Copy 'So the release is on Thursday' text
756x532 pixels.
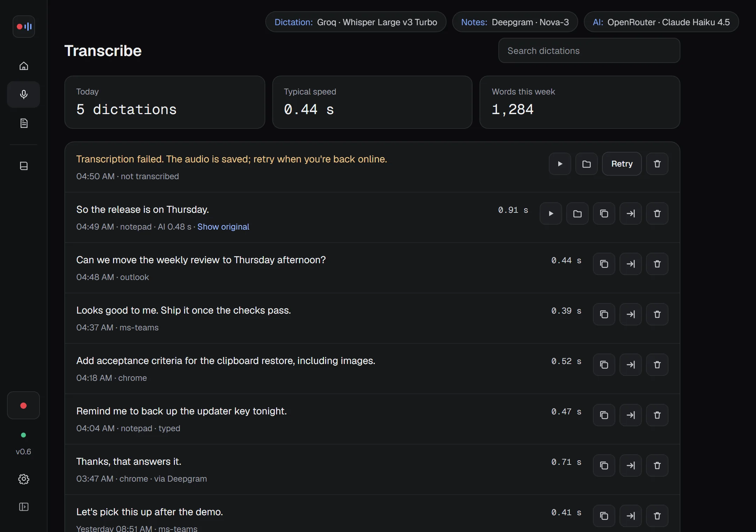point(604,213)
